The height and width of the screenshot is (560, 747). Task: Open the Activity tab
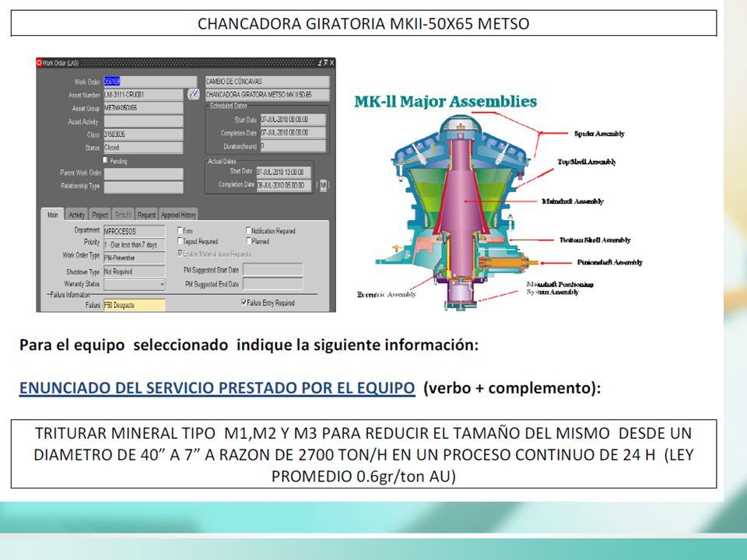[76, 215]
